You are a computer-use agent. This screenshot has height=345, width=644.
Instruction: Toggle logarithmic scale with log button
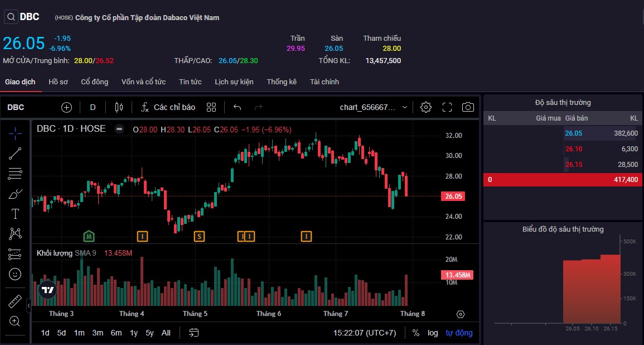[433, 333]
